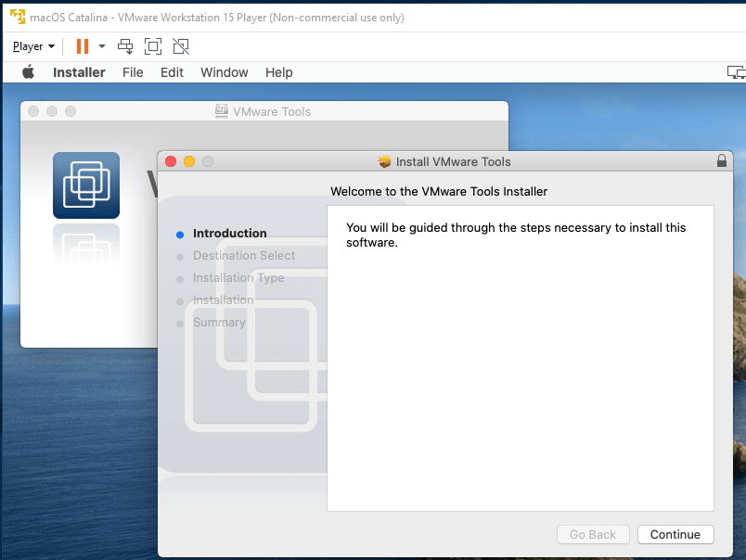Open the Install VMware Tools icon in VMware Tools window
This screenshot has height=560, width=746.
(86, 185)
